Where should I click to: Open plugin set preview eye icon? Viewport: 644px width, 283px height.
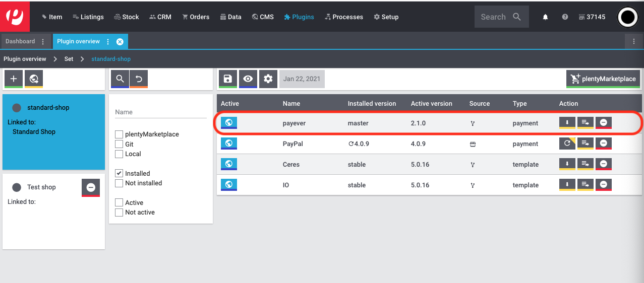point(248,79)
